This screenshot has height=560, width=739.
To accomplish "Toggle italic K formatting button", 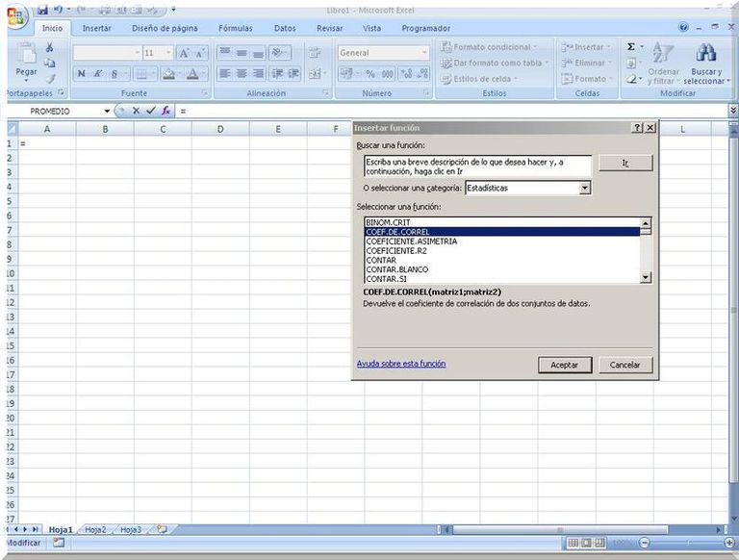I will click(x=97, y=74).
